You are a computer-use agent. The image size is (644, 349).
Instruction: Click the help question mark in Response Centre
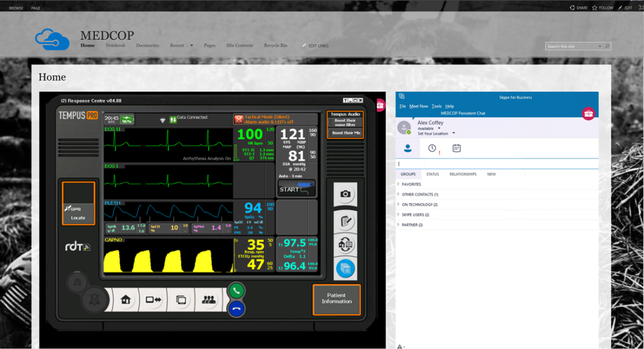345,100
